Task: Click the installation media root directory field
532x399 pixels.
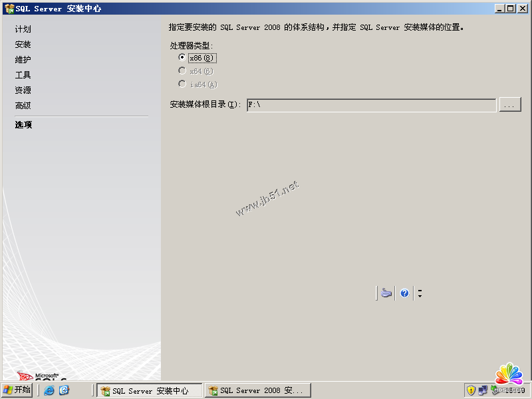Action: [371, 104]
